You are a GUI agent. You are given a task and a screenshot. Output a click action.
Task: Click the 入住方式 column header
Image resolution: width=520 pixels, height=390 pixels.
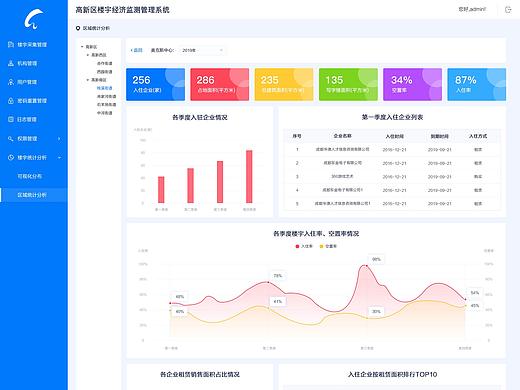(478, 136)
